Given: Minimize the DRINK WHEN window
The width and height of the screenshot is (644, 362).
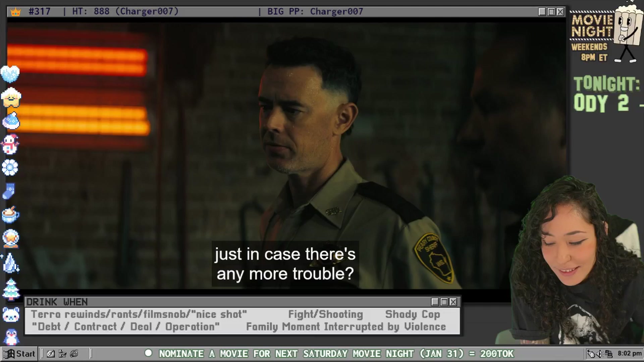Looking at the screenshot, I should click(435, 302).
